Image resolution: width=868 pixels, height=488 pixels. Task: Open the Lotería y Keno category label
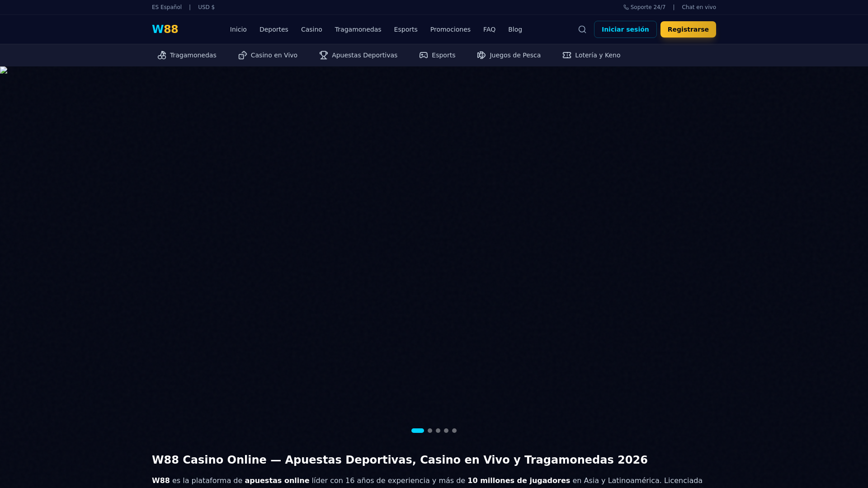(x=598, y=55)
